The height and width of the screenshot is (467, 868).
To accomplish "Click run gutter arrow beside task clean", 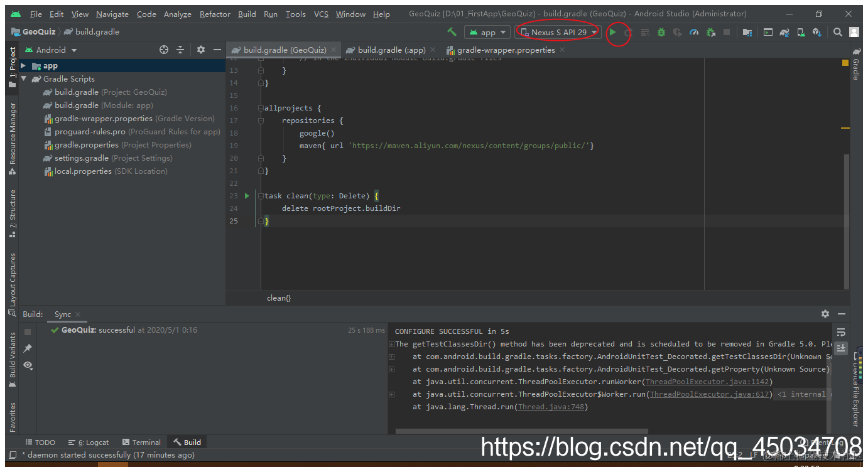I will pos(247,196).
